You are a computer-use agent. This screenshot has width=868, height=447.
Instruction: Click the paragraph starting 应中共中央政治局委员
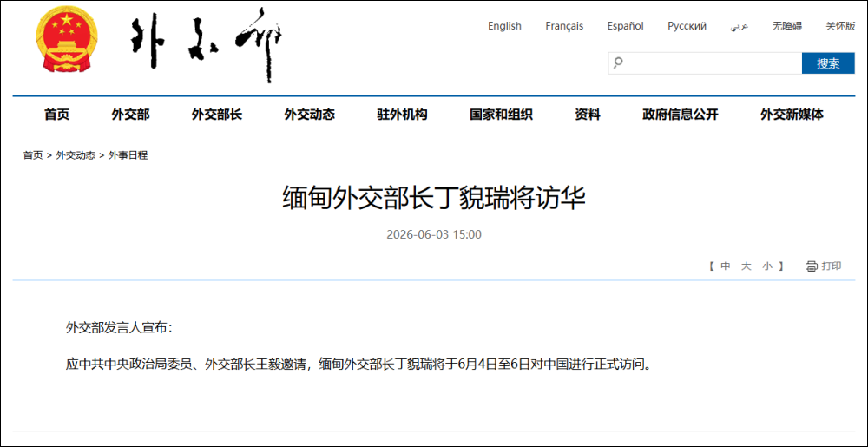(358, 365)
